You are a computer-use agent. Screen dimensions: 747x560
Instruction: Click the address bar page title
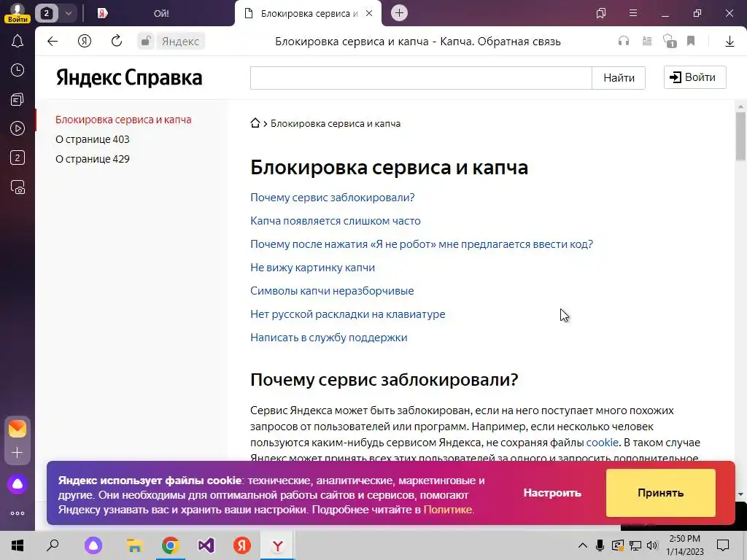tap(418, 42)
